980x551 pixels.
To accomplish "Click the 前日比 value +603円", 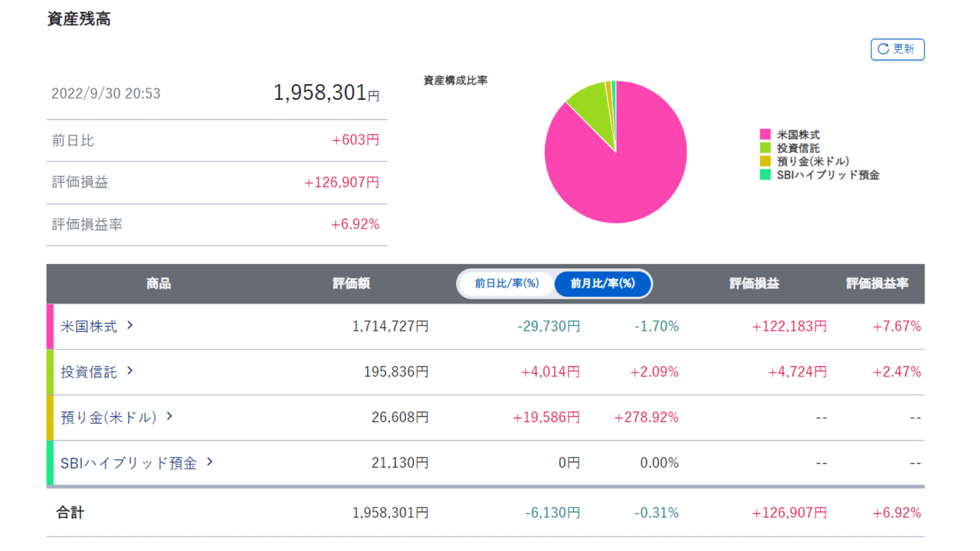I will [x=355, y=140].
